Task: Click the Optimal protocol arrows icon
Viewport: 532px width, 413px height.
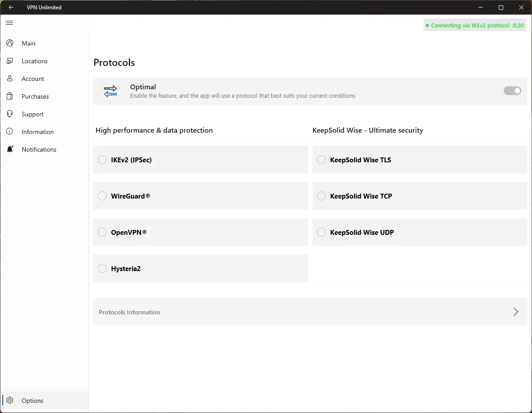Action: [110, 91]
